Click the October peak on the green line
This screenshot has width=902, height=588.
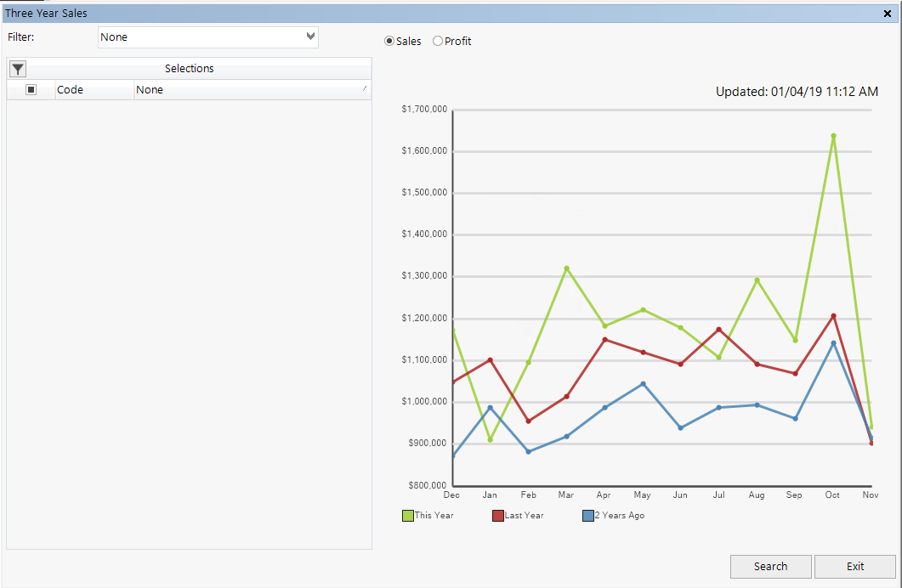(x=831, y=134)
